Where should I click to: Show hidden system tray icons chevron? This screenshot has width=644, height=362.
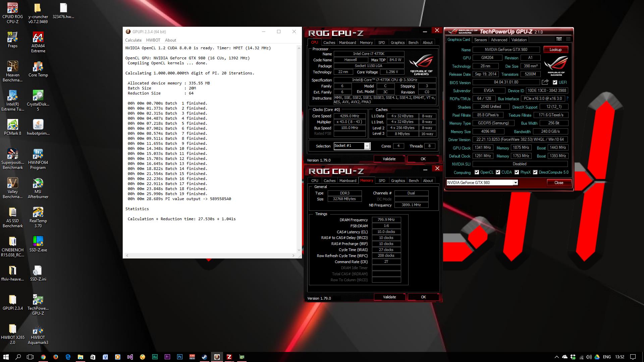(556, 357)
